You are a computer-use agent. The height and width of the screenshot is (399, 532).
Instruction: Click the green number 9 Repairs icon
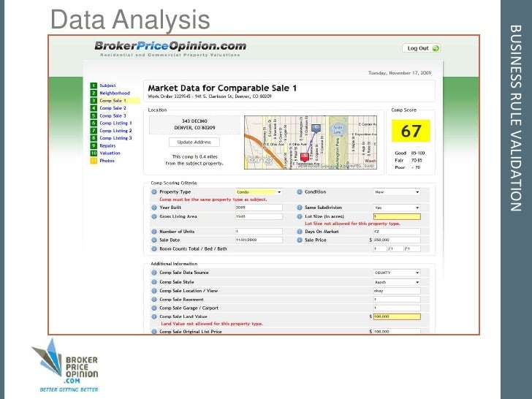coord(94,145)
